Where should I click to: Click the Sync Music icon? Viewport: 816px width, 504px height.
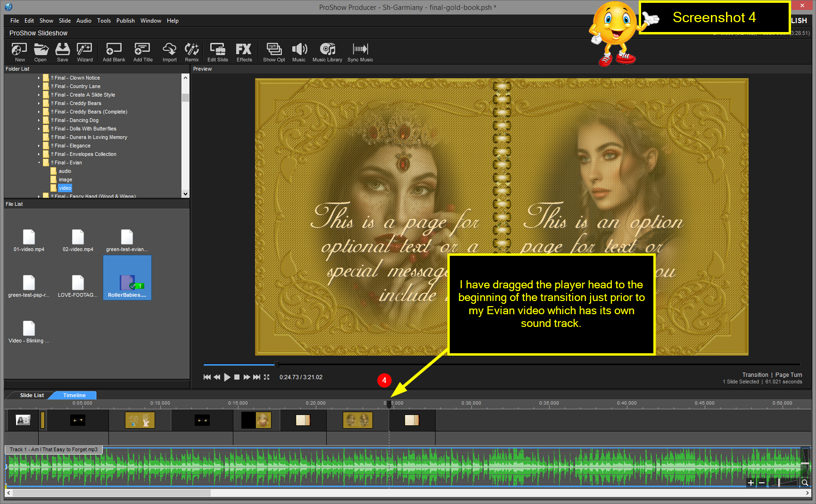[x=360, y=52]
